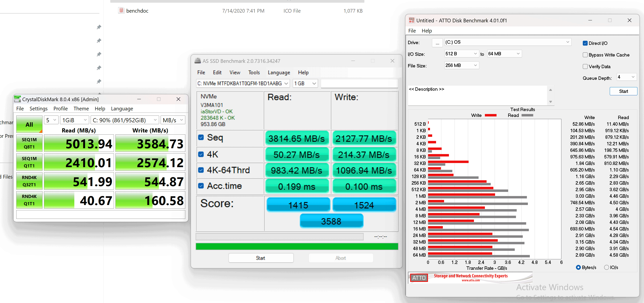Open the AS SSD NVMe drive dropdown
This screenshot has width=644, height=303.
pos(243,83)
